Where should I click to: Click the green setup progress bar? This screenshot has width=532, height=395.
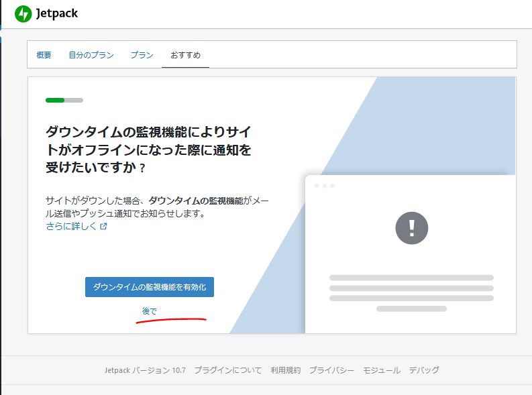64,101
